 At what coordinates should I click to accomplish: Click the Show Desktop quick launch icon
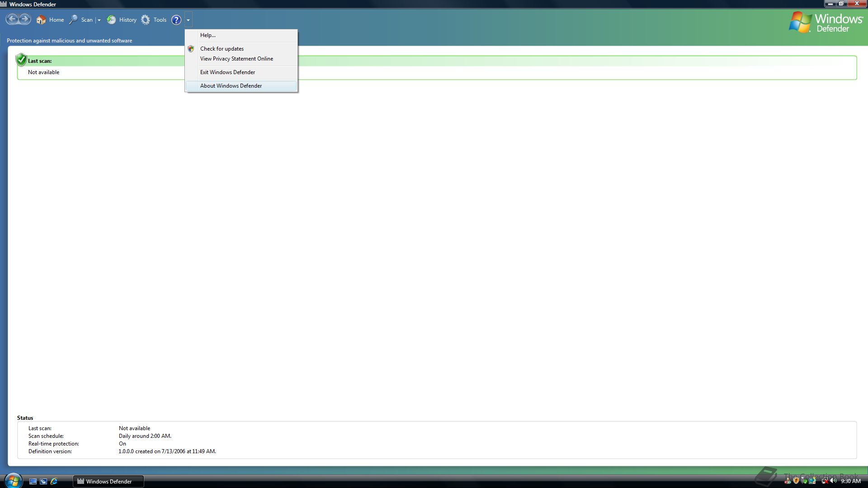(x=33, y=482)
